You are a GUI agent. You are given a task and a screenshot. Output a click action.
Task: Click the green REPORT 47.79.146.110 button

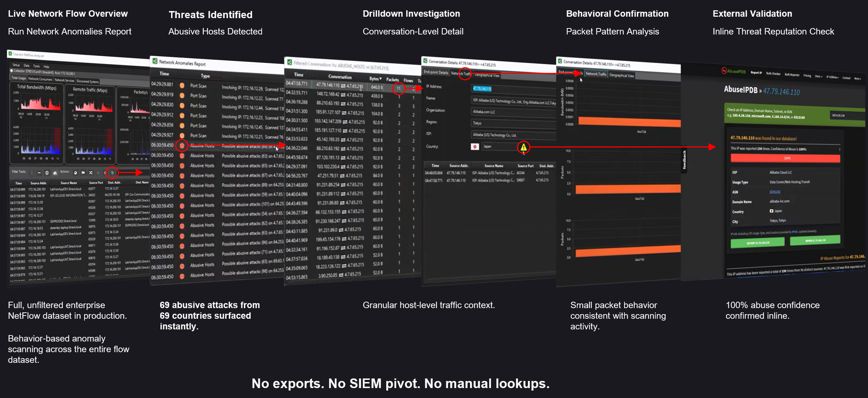[x=757, y=243]
